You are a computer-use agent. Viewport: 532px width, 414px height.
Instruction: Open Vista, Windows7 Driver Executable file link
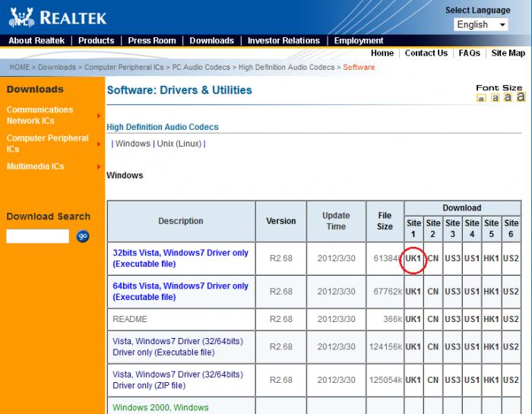(x=178, y=347)
